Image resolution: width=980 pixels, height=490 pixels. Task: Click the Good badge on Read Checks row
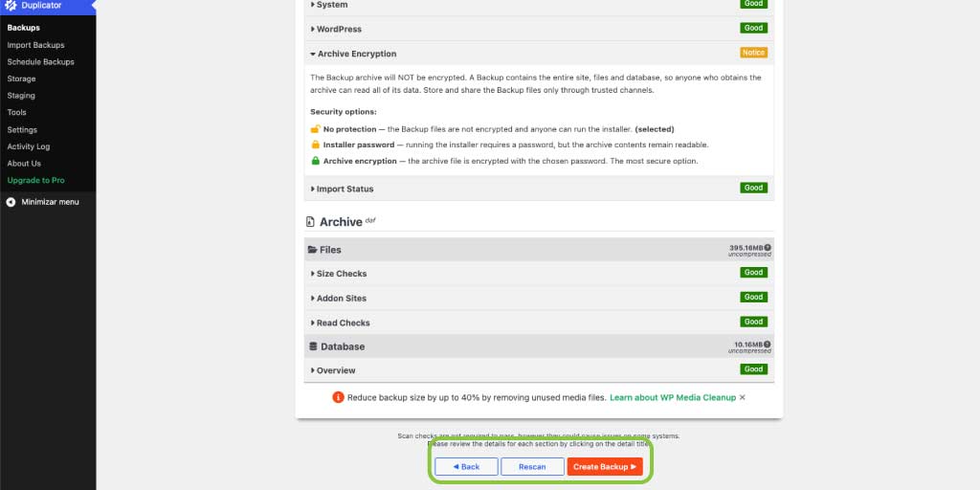[754, 322]
